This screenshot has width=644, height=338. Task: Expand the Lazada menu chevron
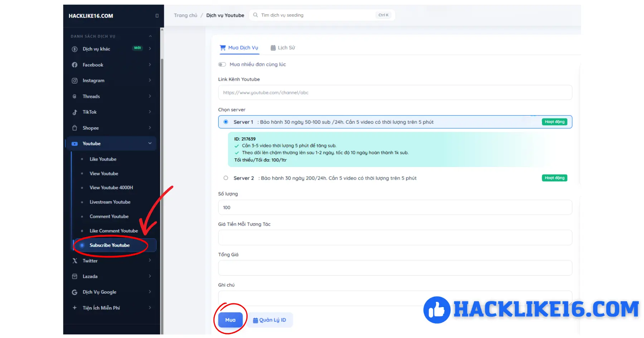pos(150,276)
